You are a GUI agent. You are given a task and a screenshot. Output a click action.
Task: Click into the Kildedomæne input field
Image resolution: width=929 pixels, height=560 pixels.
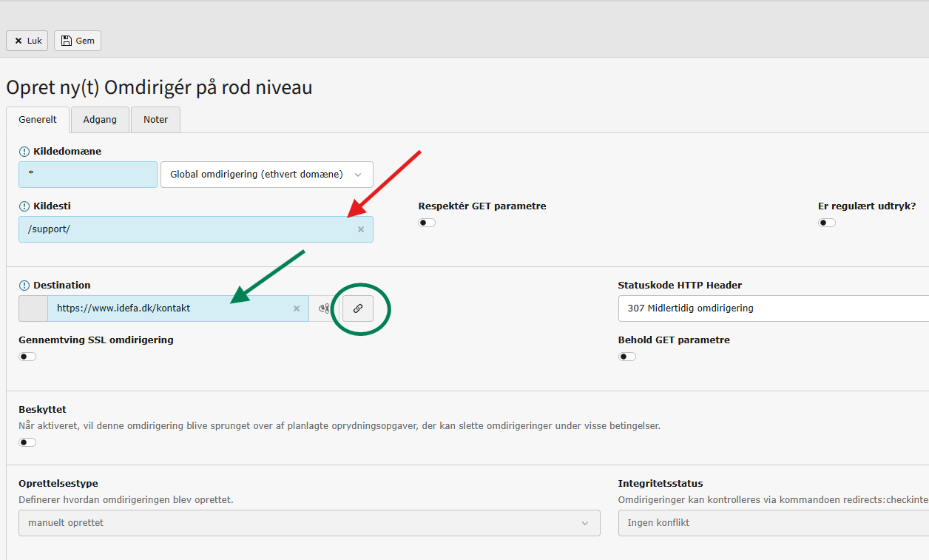coord(88,175)
